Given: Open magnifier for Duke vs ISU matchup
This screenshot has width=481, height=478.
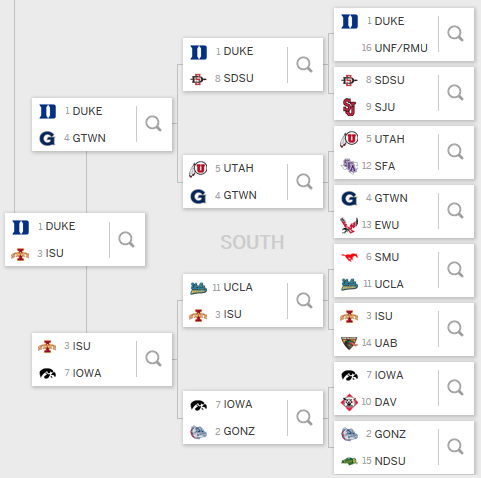Looking at the screenshot, I should (x=126, y=239).
